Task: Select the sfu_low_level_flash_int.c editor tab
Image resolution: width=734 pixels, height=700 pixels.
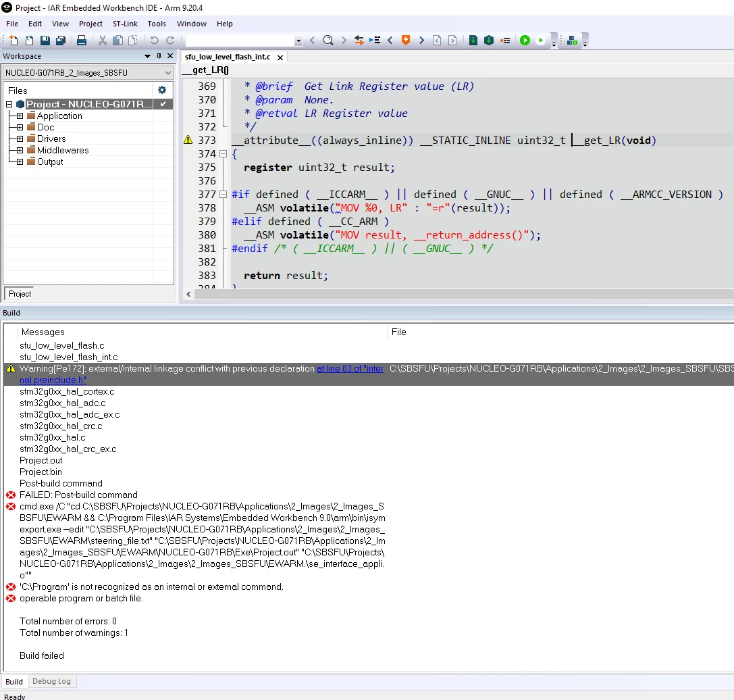Action: click(x=228, y=57)
